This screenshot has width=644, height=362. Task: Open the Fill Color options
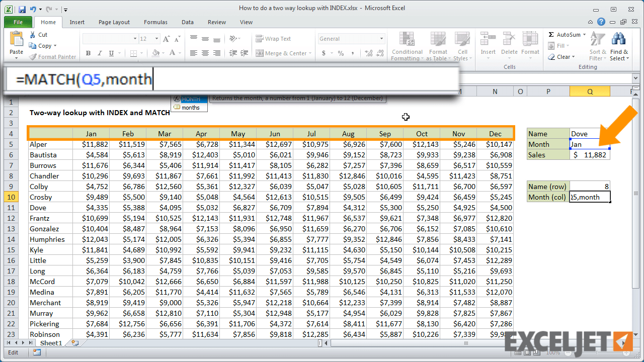pyautogui.click(x=154, y=52)
